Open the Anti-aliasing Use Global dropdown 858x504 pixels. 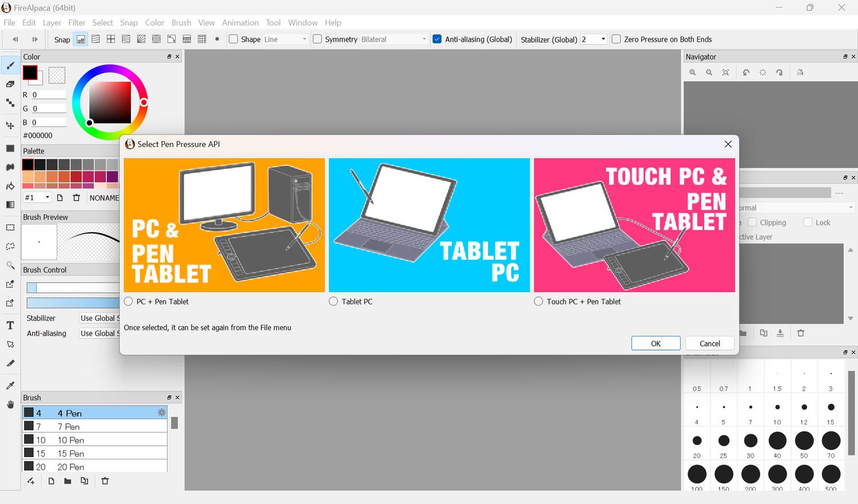100,334
